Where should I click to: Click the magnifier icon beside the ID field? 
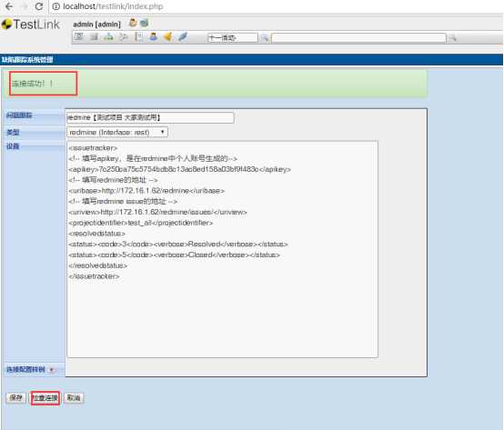(265, 38)
